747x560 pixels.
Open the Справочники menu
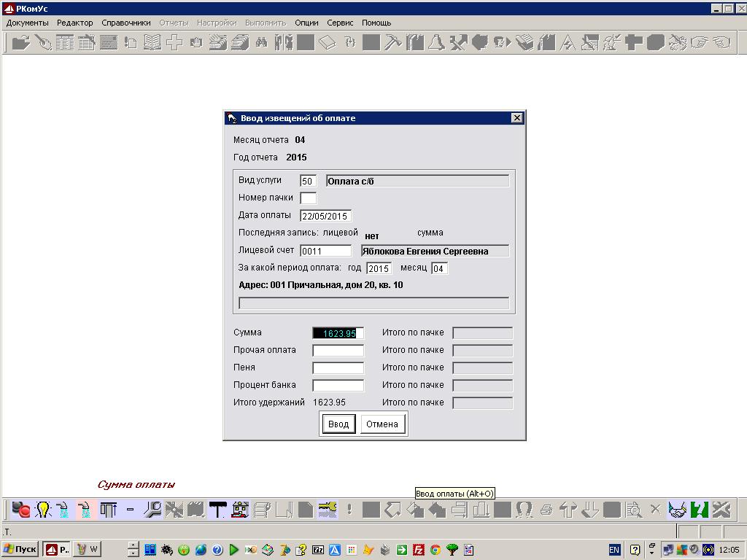(x=126, y=23)
